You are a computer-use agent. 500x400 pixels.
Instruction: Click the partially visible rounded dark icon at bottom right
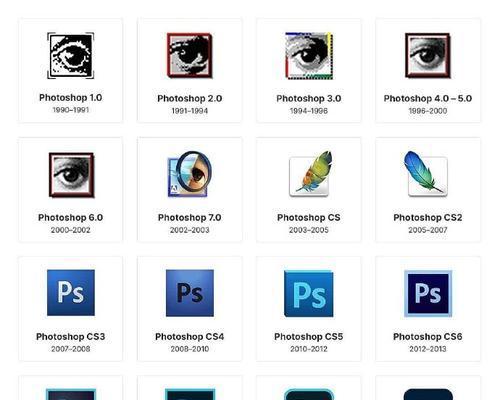click(x=428, y=394)
